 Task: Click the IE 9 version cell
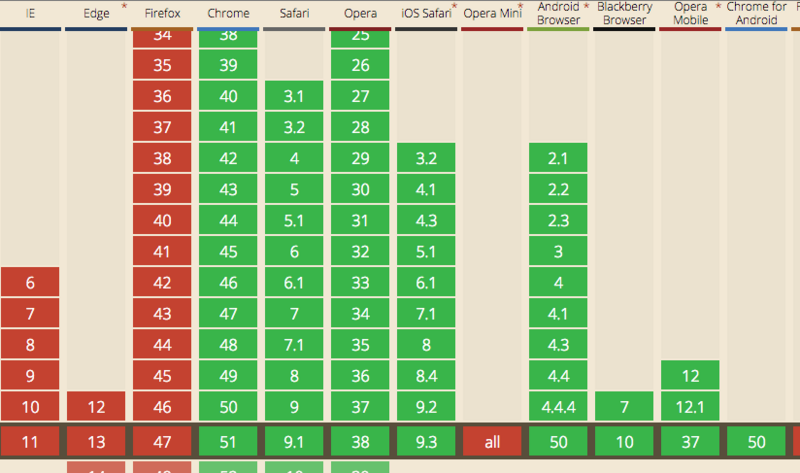point(30,376)
